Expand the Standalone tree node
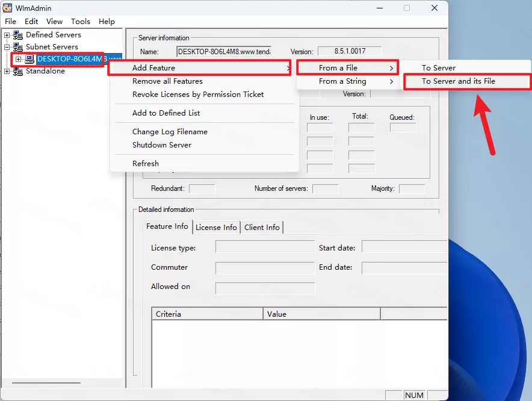The width and height of the screenshot is (532, 401). (7, 71)
